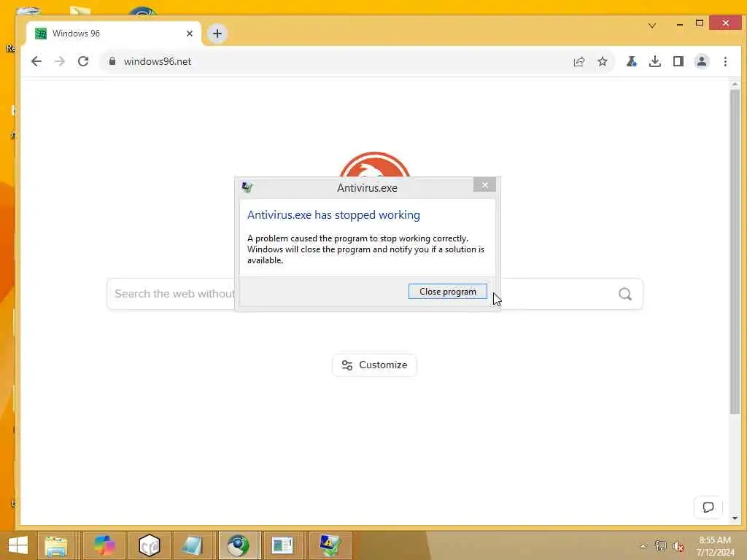Open a new browser tab

(217, 34)
